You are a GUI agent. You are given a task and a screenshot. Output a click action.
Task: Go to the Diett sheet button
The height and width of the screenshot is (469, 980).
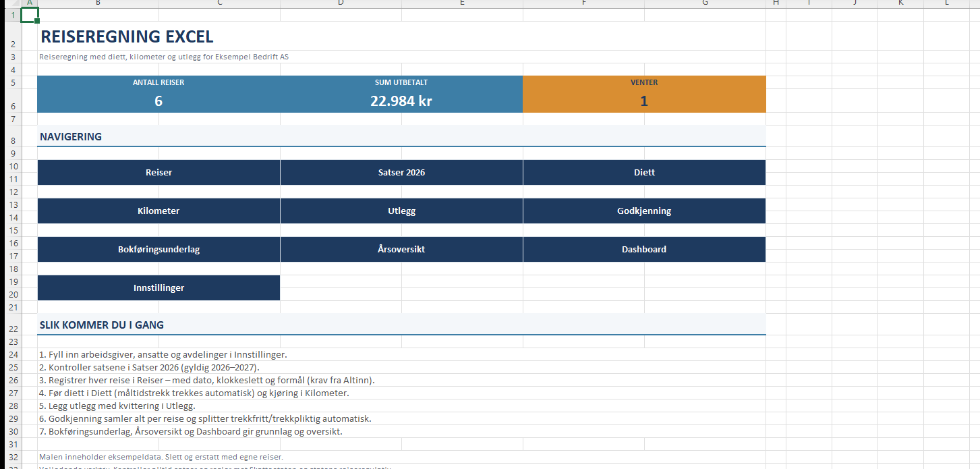pos(644,172)
